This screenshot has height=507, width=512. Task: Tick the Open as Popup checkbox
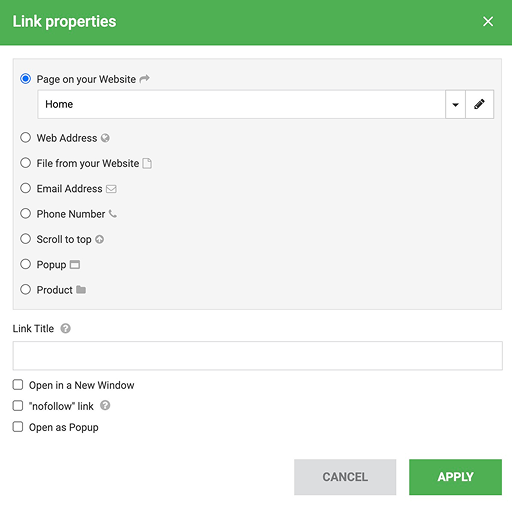click(x=18, y=427)
